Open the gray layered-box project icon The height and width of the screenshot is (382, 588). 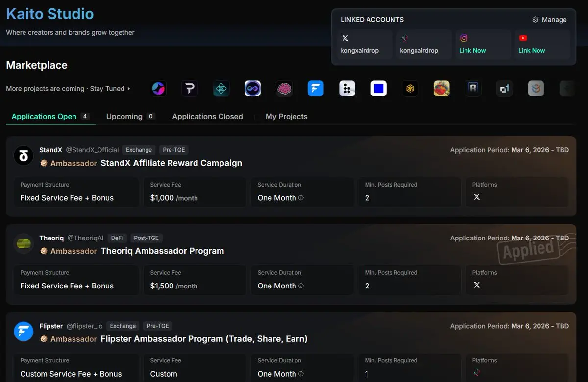[x=536, y=89]
